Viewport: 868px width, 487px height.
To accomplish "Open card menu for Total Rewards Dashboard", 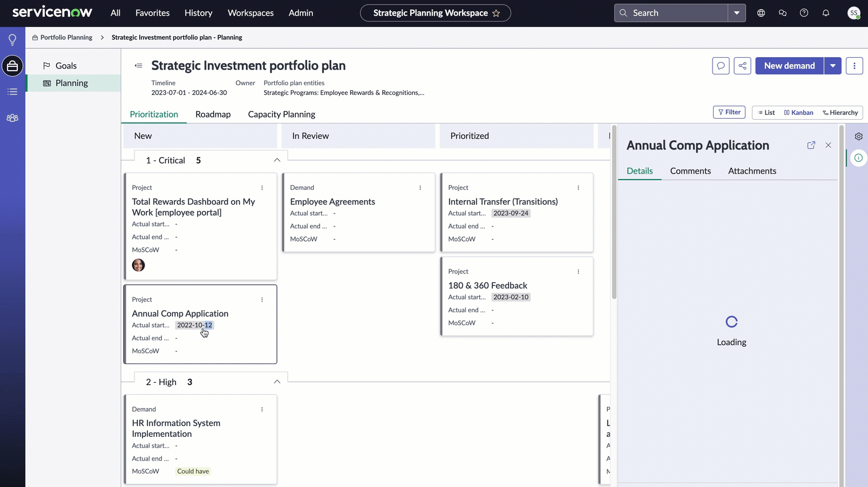I will 262,188.
